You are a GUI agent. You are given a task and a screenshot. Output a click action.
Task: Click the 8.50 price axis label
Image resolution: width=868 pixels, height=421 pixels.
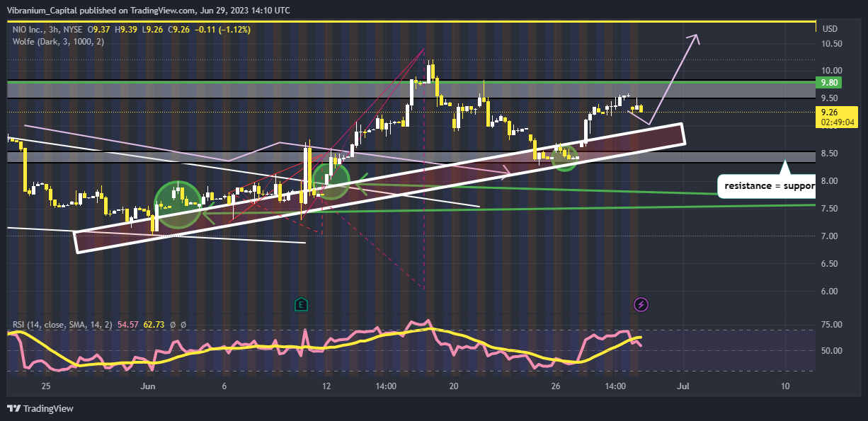[830, 154]
